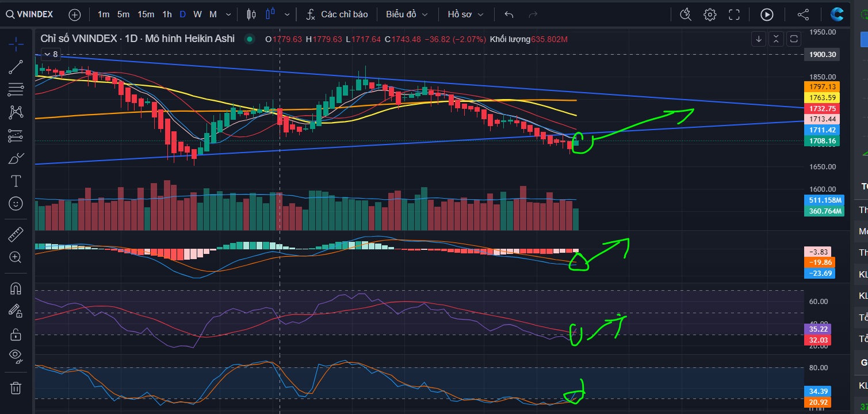Toggle hide all drawings eye icon
Viewport: 868px width, 414px height.
(16, 357)
